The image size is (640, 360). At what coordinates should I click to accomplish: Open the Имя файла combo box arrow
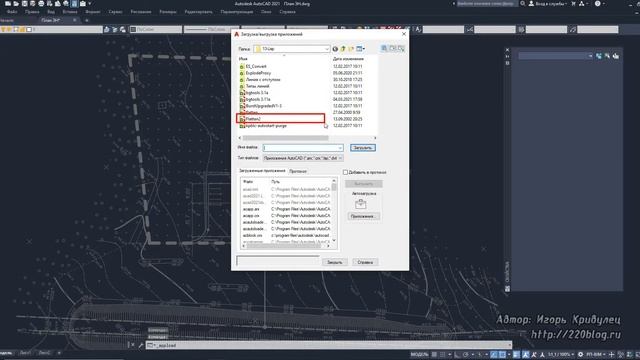(x=340, y=148)
